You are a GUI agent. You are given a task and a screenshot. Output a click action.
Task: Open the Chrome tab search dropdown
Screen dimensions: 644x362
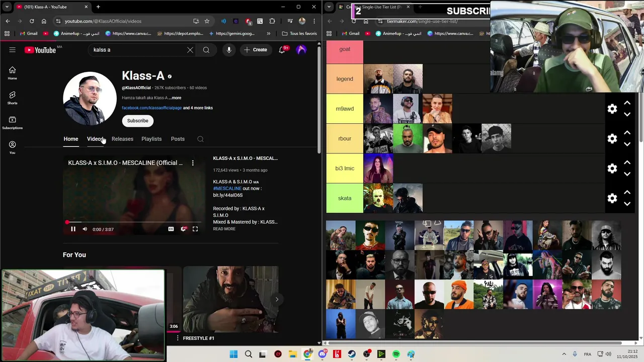[x=7, y=7]
